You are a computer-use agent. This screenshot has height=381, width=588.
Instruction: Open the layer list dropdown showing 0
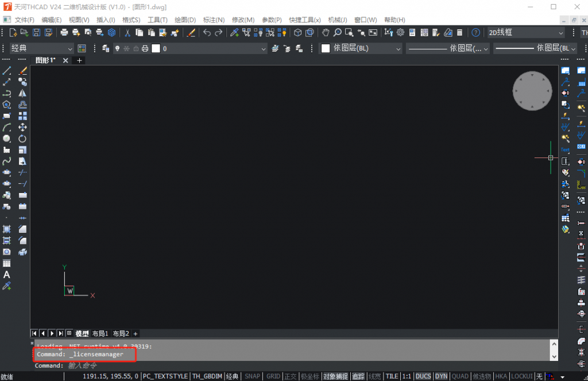point(212,49)
